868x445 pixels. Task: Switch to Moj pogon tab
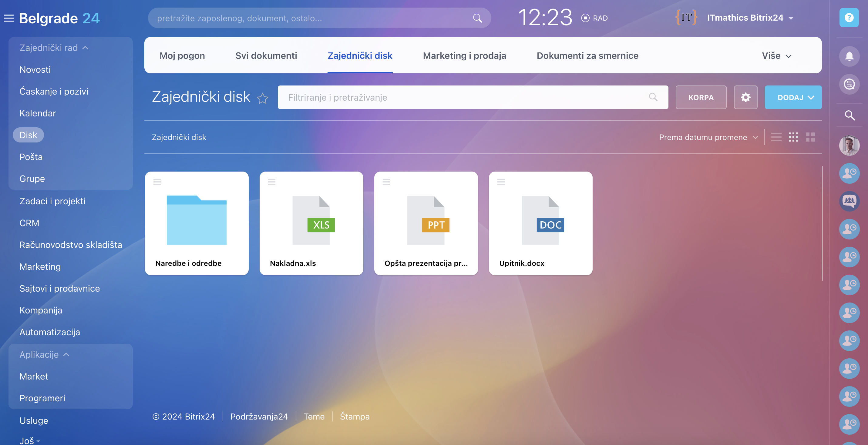(x=182, y=55)
